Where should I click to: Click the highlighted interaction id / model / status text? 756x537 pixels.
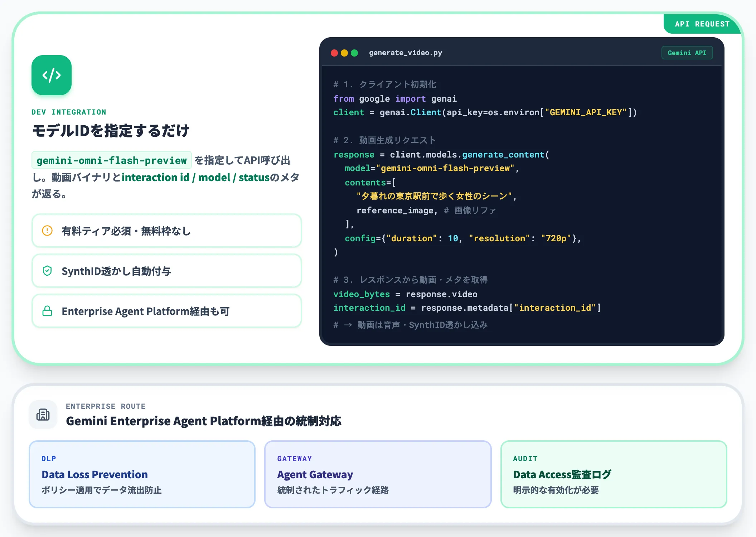click(x=195, y=177)
